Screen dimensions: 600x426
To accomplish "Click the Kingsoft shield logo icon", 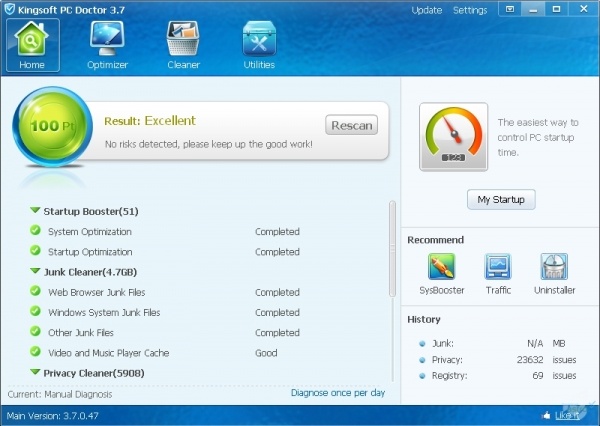I will pos(9,9).
